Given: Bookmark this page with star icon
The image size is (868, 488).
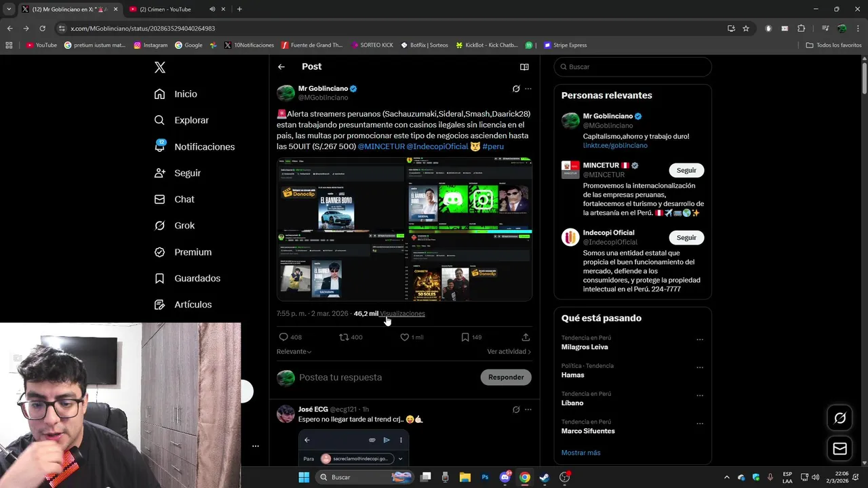Looking at the screenshot, I should pos(746,28).
